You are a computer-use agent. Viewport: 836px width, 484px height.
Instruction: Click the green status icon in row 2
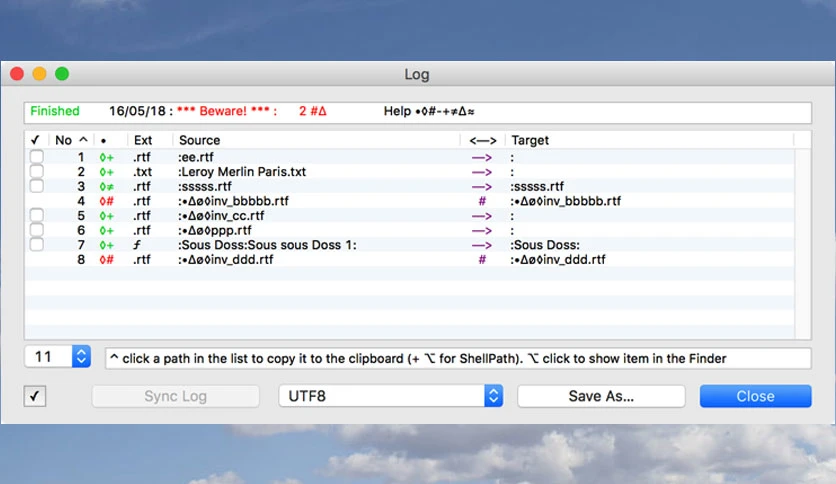click(107, 172)
